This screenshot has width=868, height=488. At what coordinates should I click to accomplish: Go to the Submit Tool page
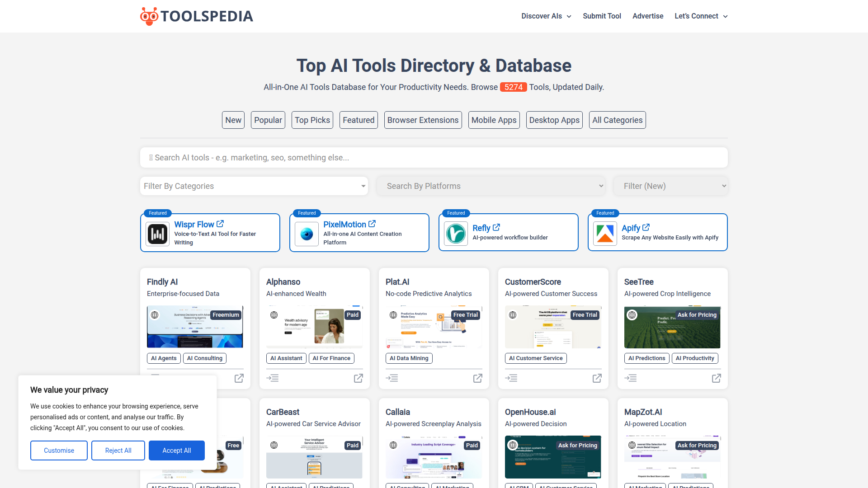click(602, 16)
